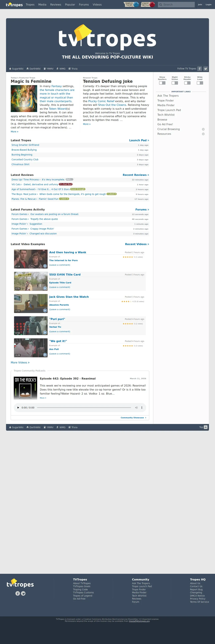Play the "Puri puri" video clip

(45, 333)
